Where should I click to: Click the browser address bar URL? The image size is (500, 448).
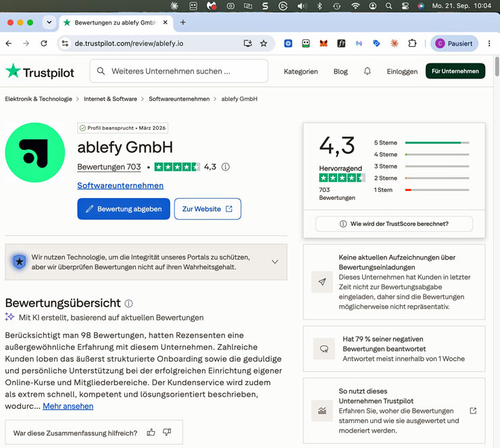129,43
